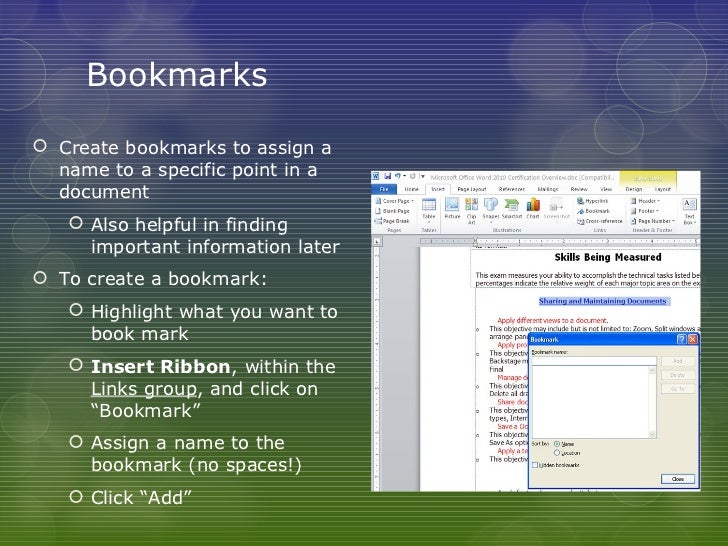
Task: Open the View ribbon tab
Action: click(606, 189)
